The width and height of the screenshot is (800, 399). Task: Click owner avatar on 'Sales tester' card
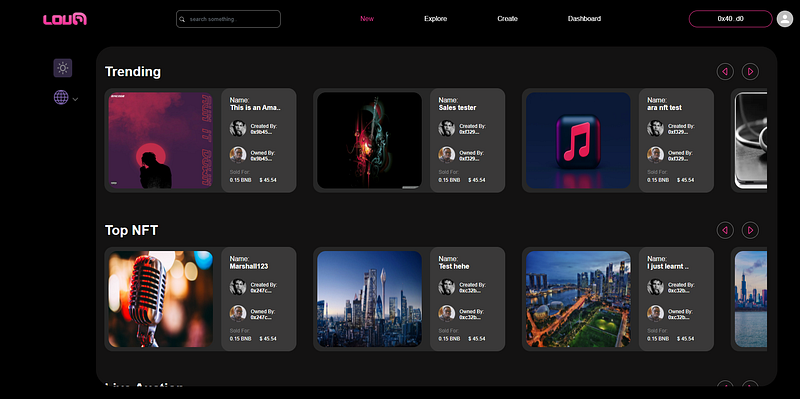446,155
